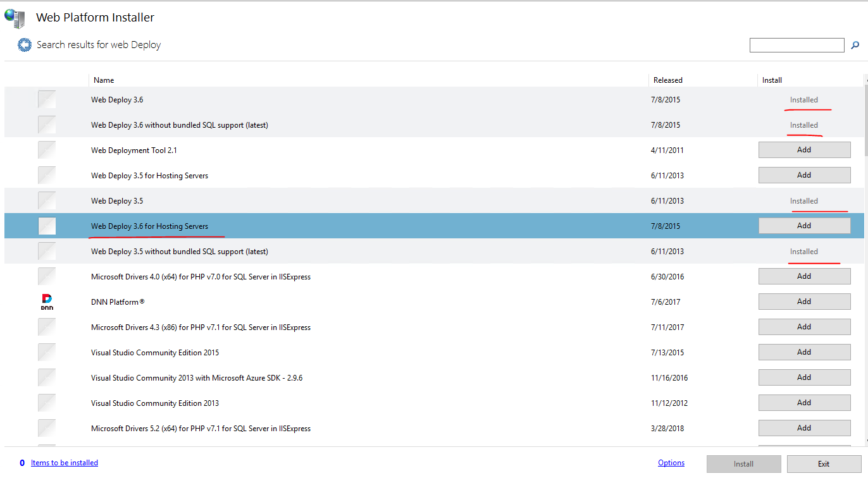868x483 pixels.
Task: Click the release date 11/12/2012
Action: point(671,403)
